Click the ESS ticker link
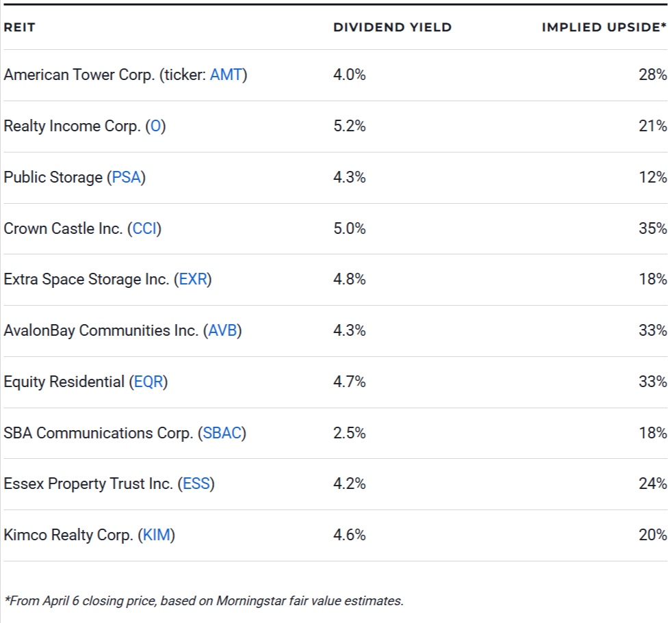 [x=196, y=484]
